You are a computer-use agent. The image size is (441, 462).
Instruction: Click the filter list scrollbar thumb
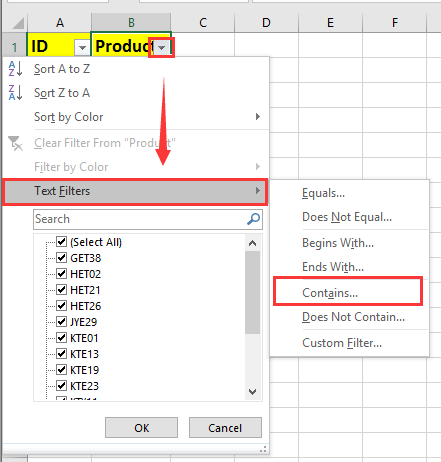(x=253, y=292)
